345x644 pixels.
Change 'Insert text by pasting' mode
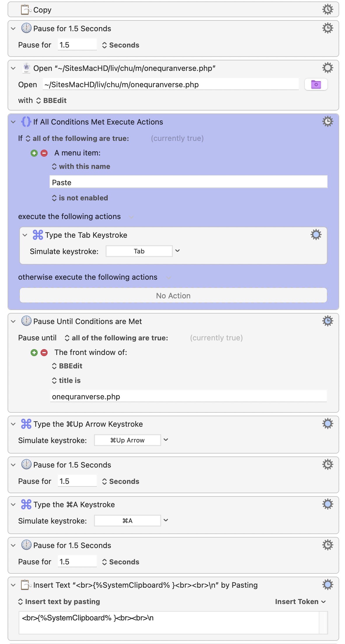click(59, 602)
